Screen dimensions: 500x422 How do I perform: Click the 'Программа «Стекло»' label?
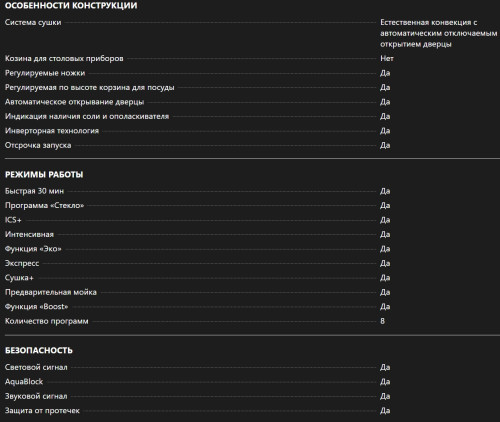click(x=44, y=205)
